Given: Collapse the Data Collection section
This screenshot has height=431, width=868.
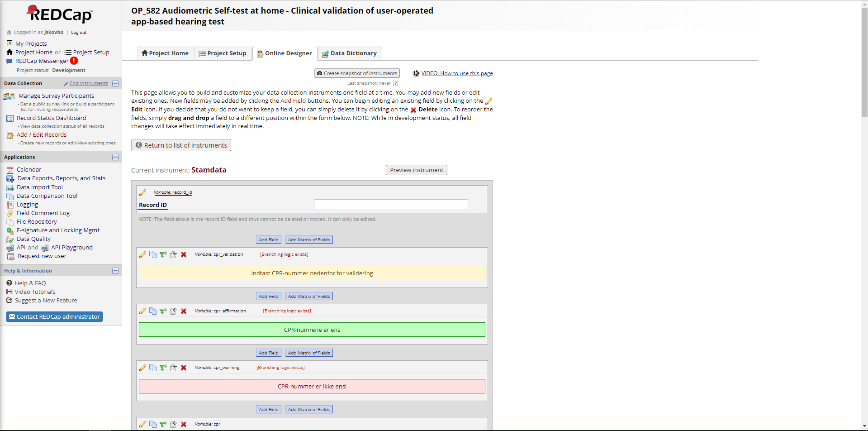Looking at the screenshot, I should [x=115, y=83].
